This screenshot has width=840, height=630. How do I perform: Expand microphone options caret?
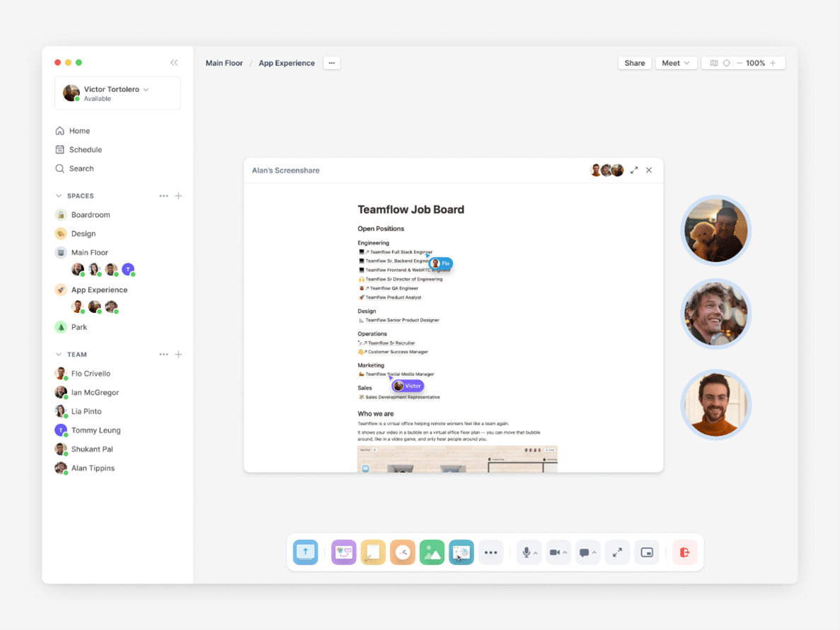[536, 553]
